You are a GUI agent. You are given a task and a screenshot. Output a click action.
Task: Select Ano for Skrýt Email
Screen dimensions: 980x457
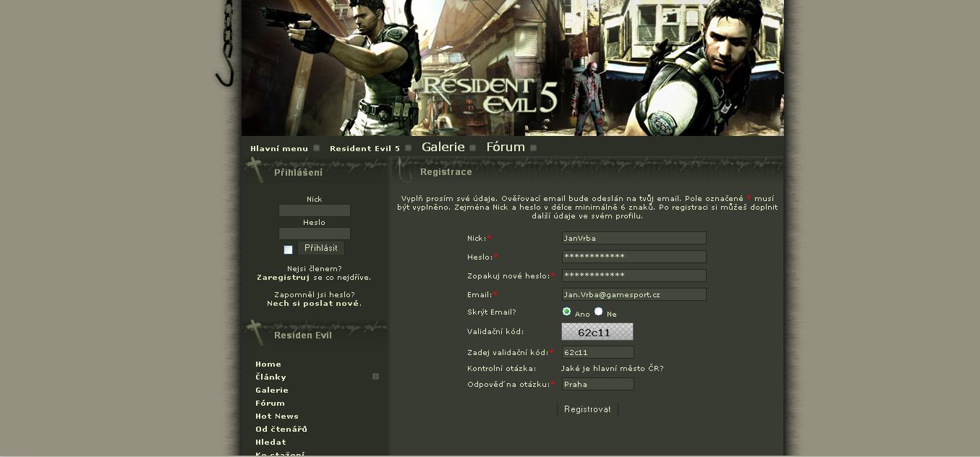point(567,312)
